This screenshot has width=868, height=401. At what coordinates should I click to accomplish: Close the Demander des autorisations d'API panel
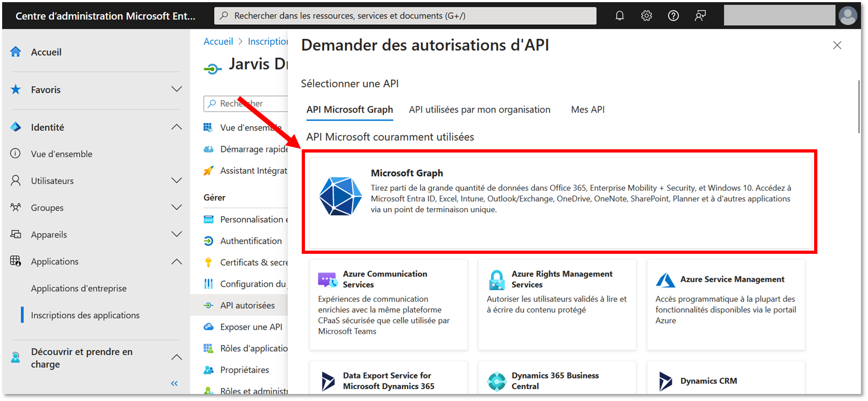[837, 45]
